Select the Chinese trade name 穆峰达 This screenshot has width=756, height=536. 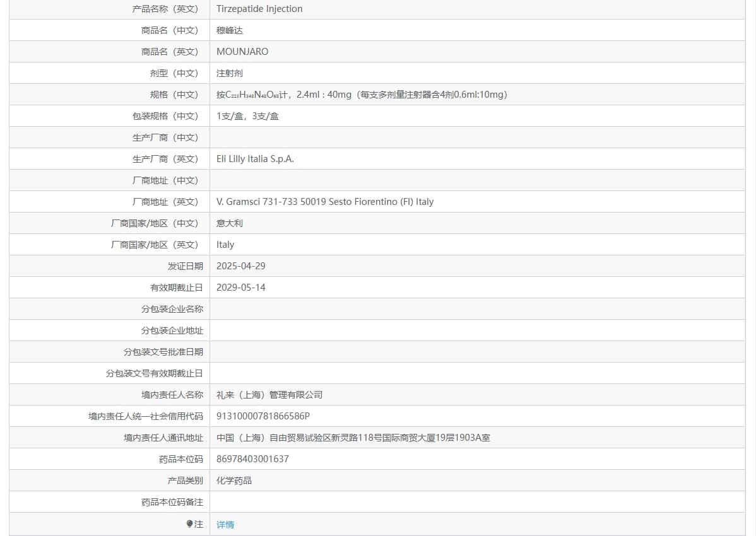(x=230, y=30)
